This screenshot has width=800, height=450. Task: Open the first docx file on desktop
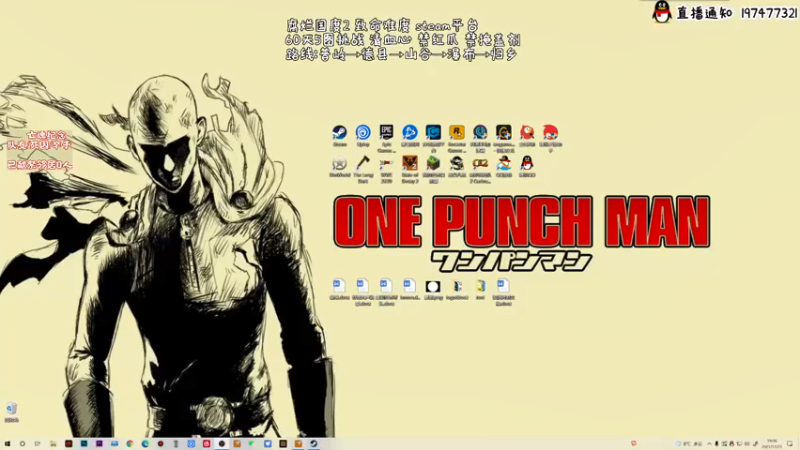coord(339,289)
